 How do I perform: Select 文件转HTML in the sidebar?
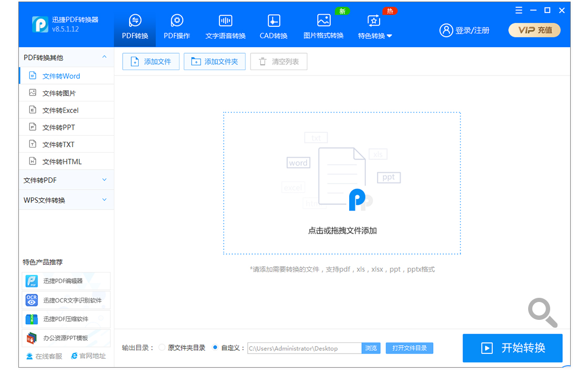pos(67,162)
